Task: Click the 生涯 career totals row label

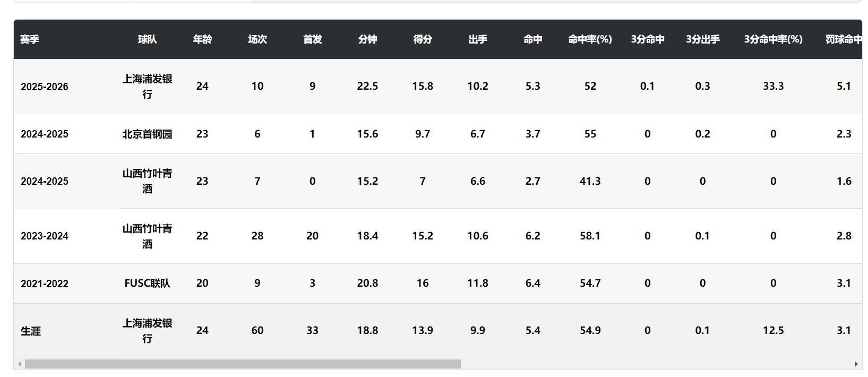Action: coord(31,331)
